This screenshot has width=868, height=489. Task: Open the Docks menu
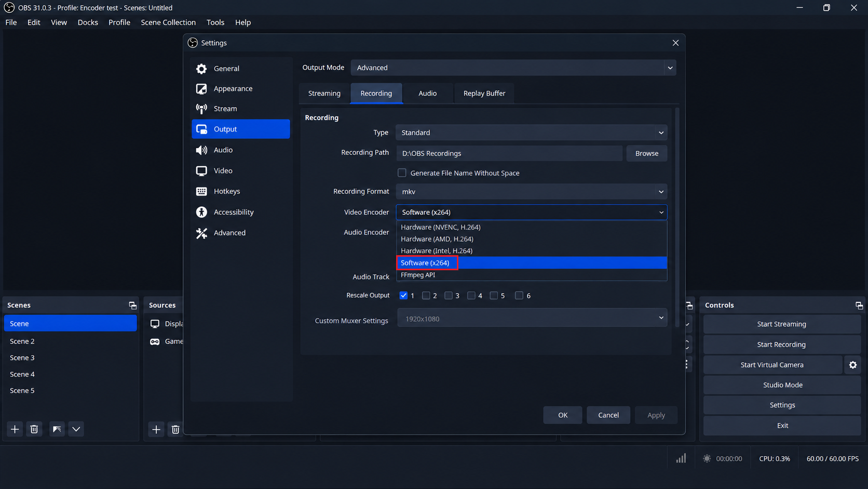88,22
